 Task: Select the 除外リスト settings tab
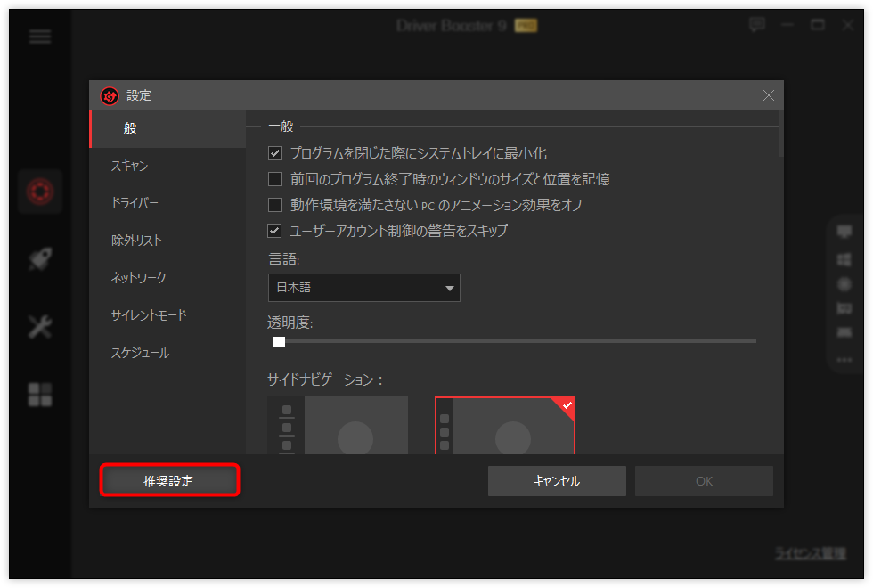click(x=167, y=241)
